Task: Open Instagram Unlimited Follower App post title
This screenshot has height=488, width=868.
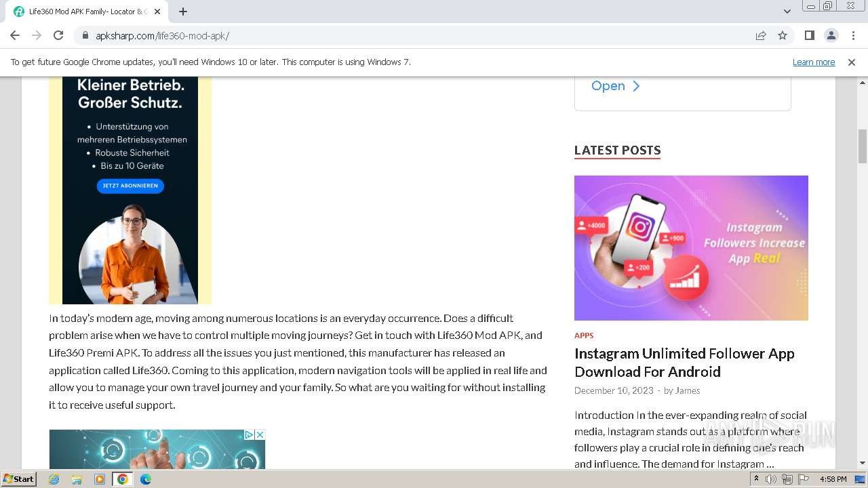Action: [684, 363]
